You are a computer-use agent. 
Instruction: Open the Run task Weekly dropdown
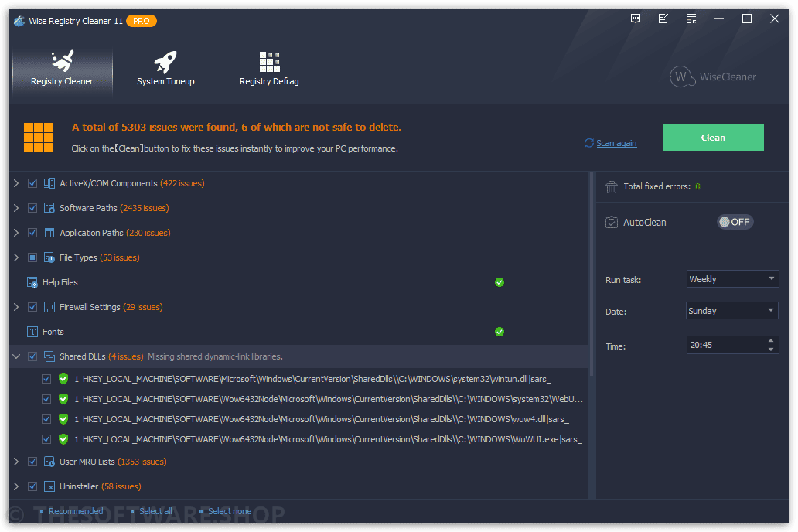[732, 279]
